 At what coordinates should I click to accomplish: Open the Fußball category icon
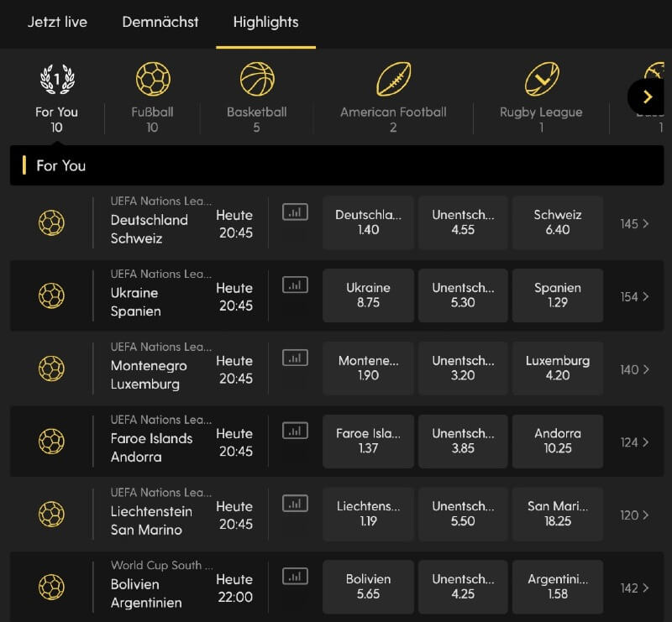pos(152,80)
